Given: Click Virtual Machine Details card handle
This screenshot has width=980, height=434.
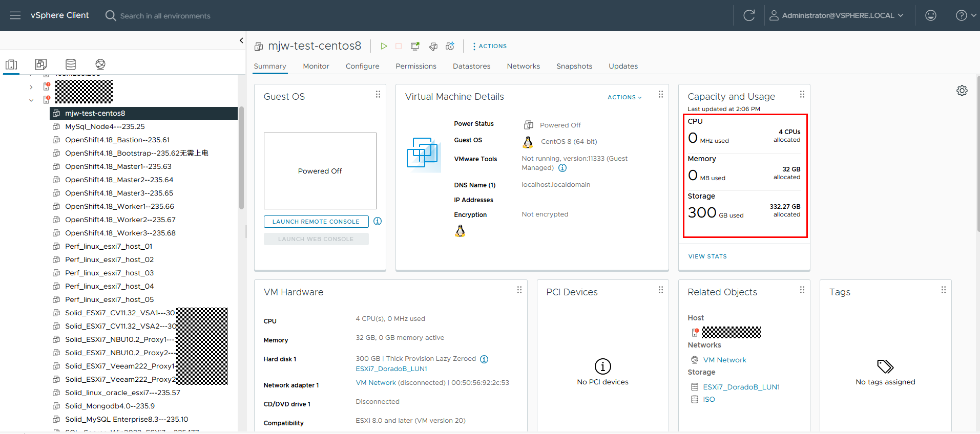Looking at the screenshot, I should click(x=661, y=94).
